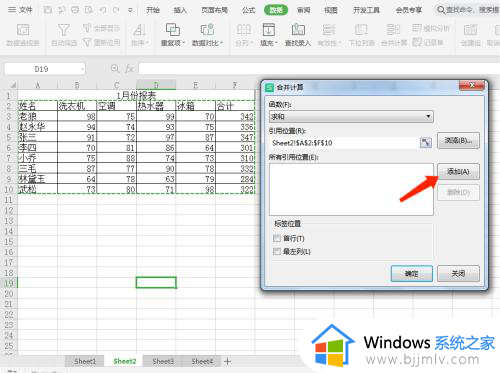Viewport: 500px width, 373px height.
Task: Add a new sheet with plus icon
Action: (227, 361)
